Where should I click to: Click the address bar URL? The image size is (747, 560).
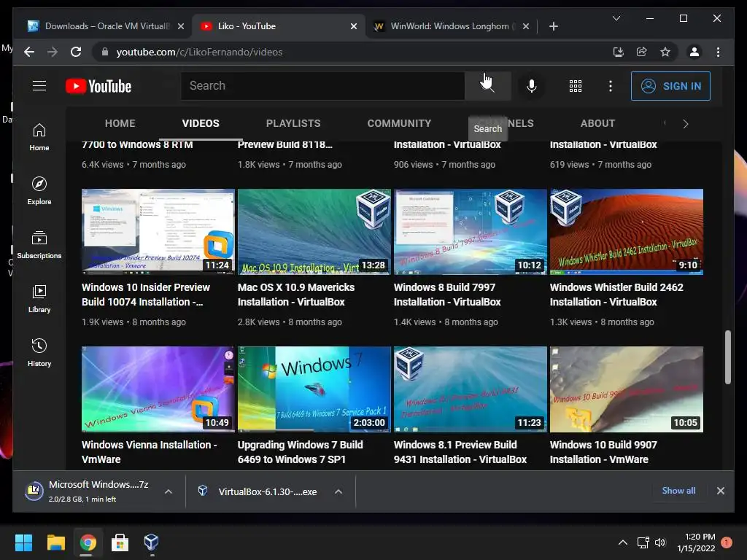[199, 52]
